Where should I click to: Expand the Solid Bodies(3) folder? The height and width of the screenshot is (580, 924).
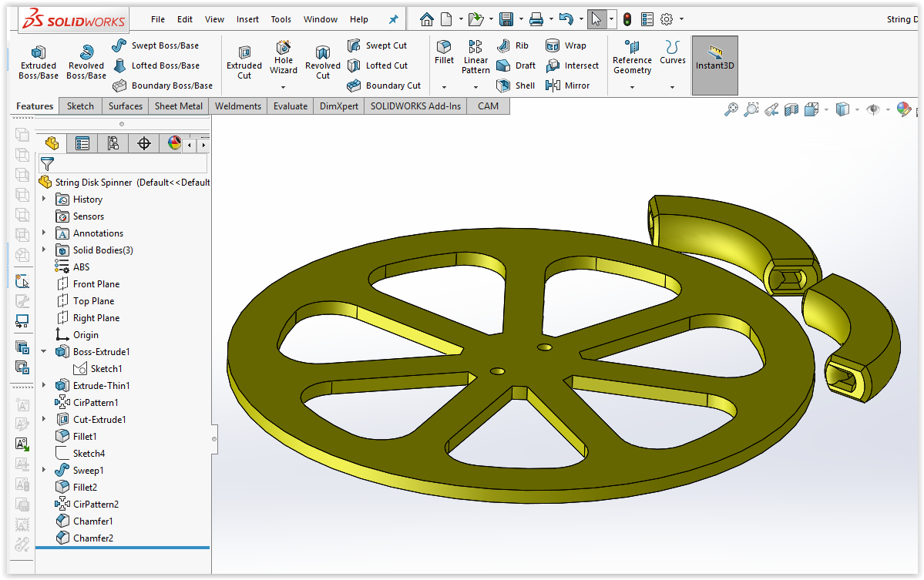click(44, 250)
